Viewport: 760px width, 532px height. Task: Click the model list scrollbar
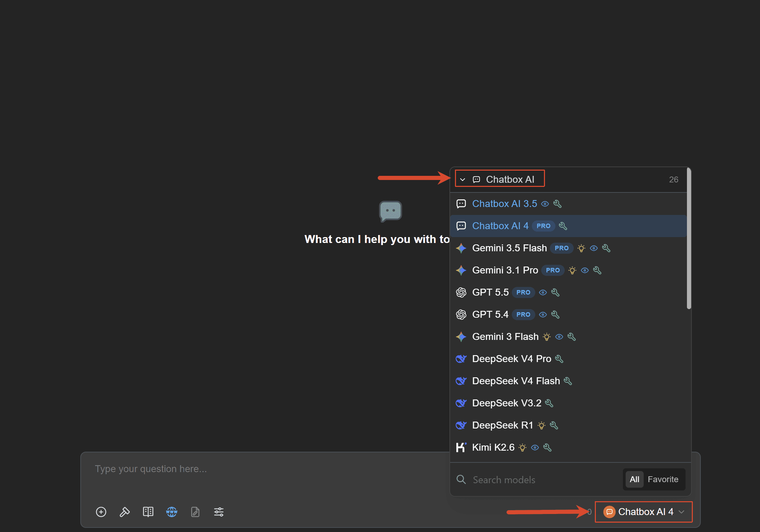click(x=689, y=239)
